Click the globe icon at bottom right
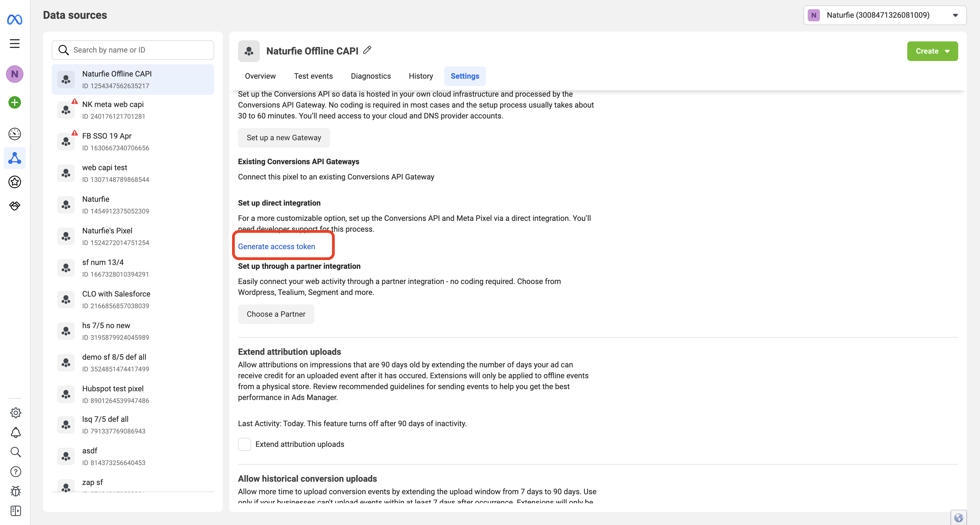980x525 pixels. (x=958, y=517)
